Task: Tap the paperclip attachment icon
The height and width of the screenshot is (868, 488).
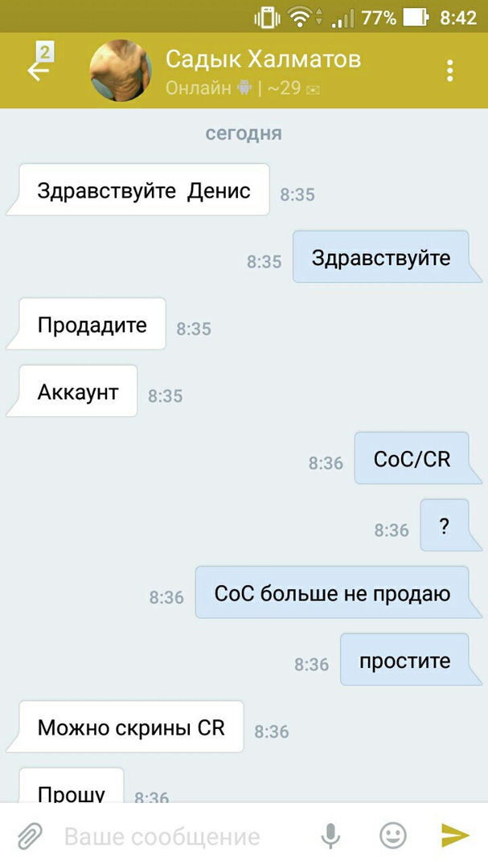Action: (x=31, y=836)
